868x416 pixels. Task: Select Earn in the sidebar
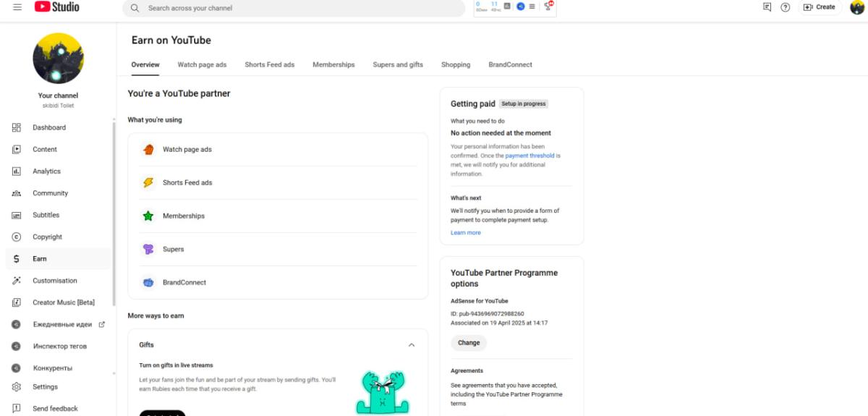tap(58, 258)
